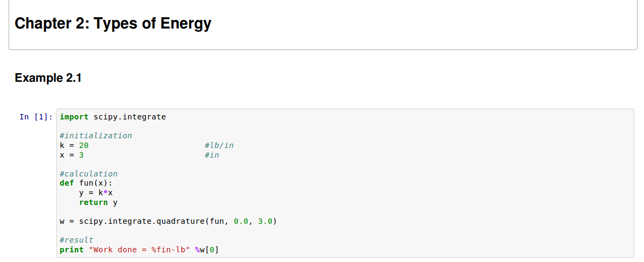Viewport: 644px width, 262px height.
Task: Click the '3.0' upper limit argument
Action: tap(266, 222)
